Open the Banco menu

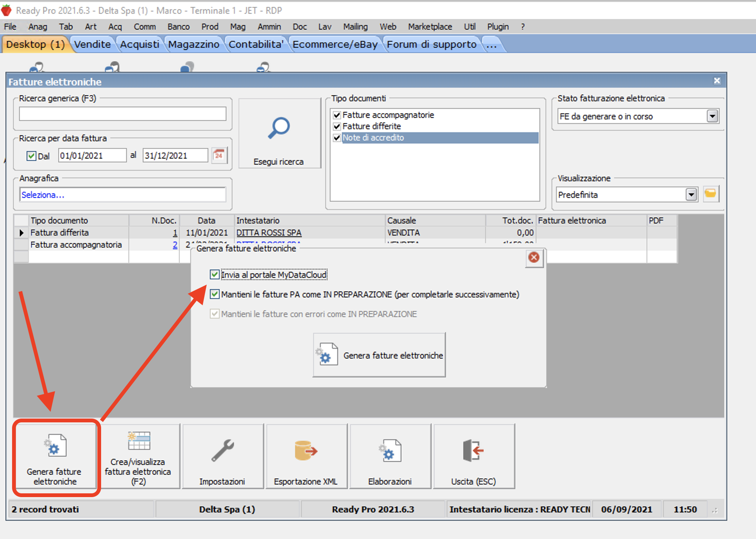(178, 27)
